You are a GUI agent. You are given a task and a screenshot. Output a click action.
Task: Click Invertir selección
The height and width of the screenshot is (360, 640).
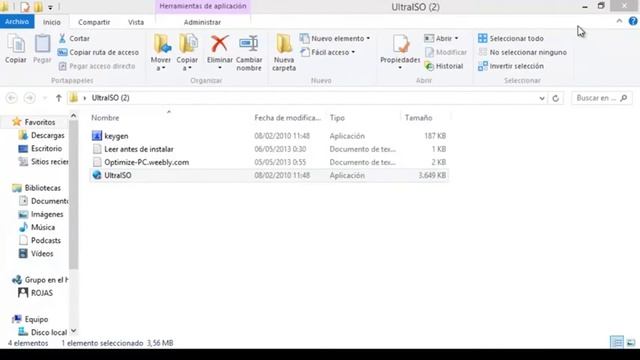[511, 66]
